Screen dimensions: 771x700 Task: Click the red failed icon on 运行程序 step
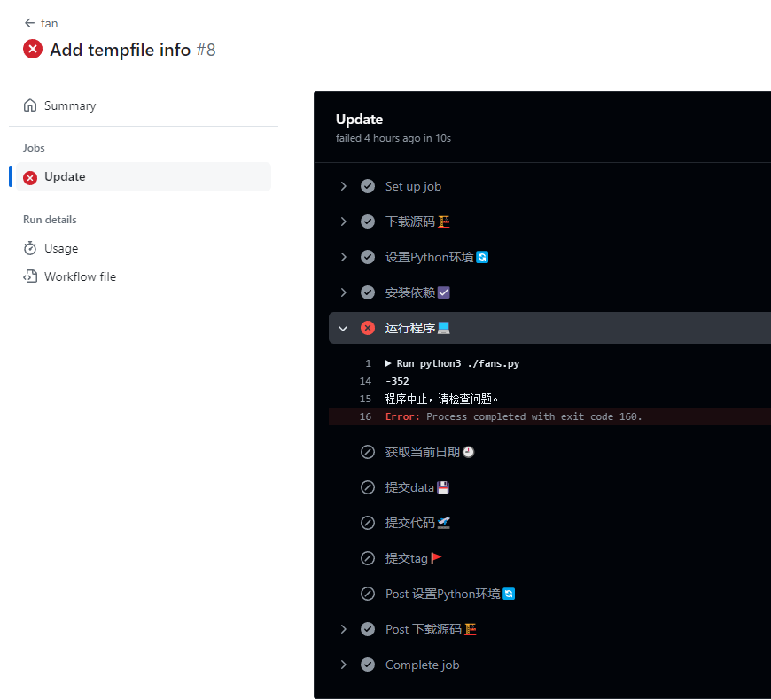click(x=367, y=328)
